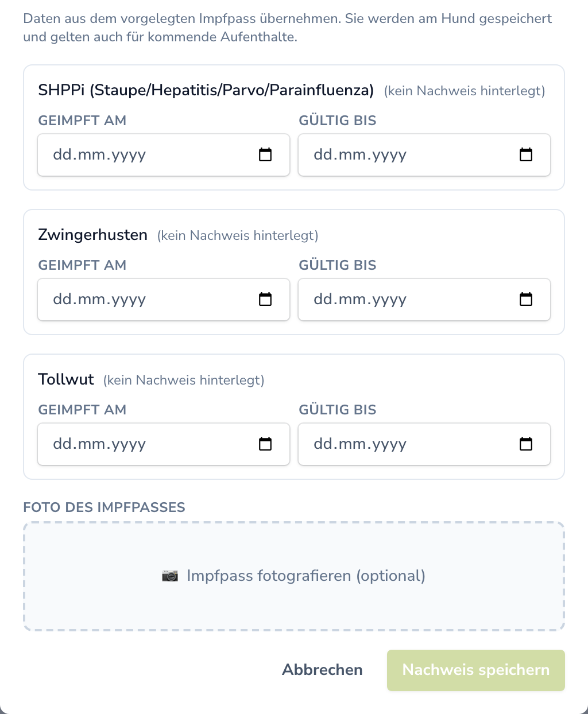Click into Tollwut Geimpft am date field

(164, 444)
